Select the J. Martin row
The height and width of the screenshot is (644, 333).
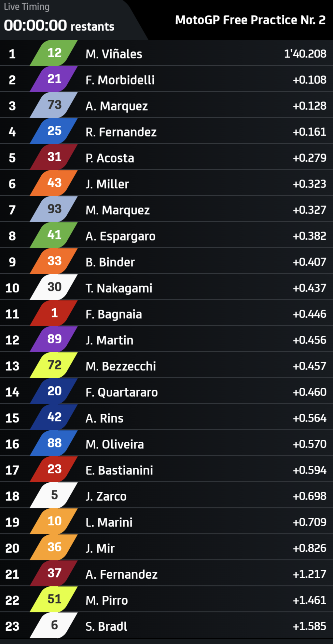(x=166, y=339)
